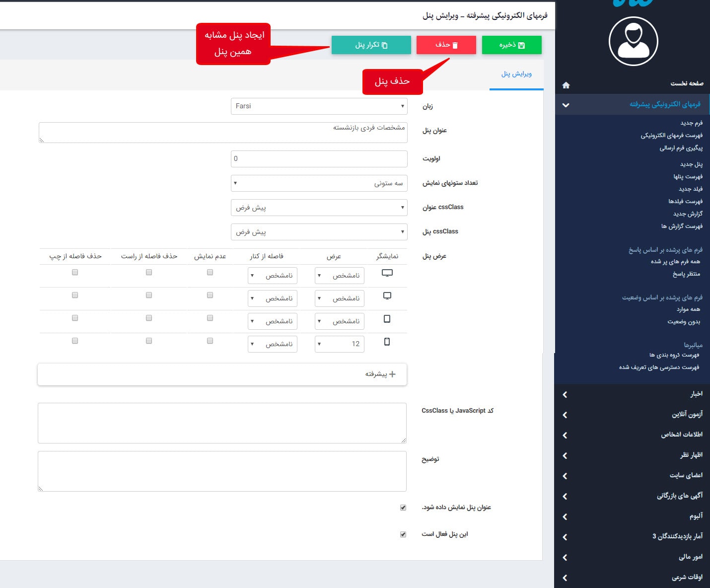Click the اولویت priority input field
This screenshot has width=710, height=588.
tap(319, 159)
